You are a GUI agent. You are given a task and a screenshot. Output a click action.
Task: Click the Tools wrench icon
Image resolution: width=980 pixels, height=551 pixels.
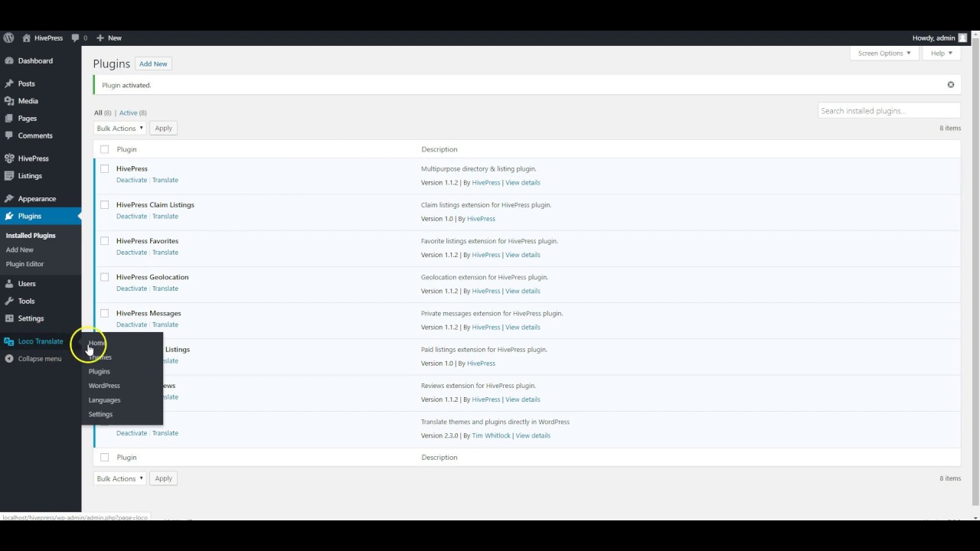pyautogui.click(x=9, y=301)
